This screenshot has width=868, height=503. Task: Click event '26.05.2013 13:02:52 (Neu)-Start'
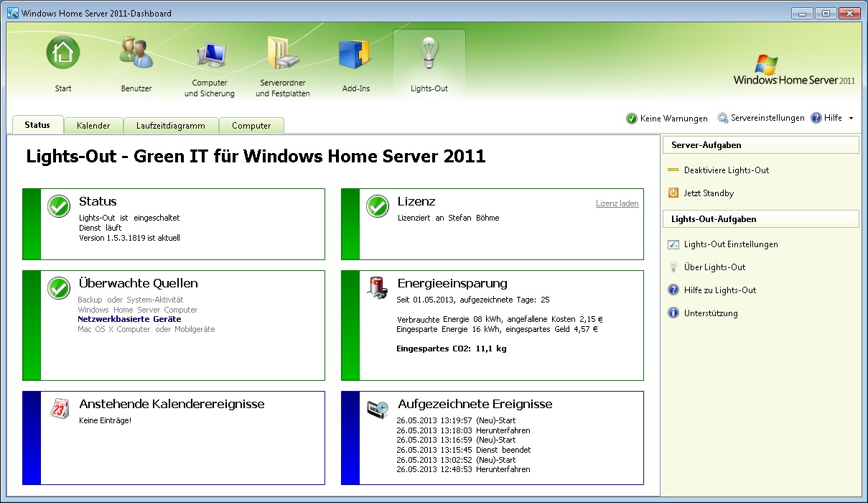456,460
